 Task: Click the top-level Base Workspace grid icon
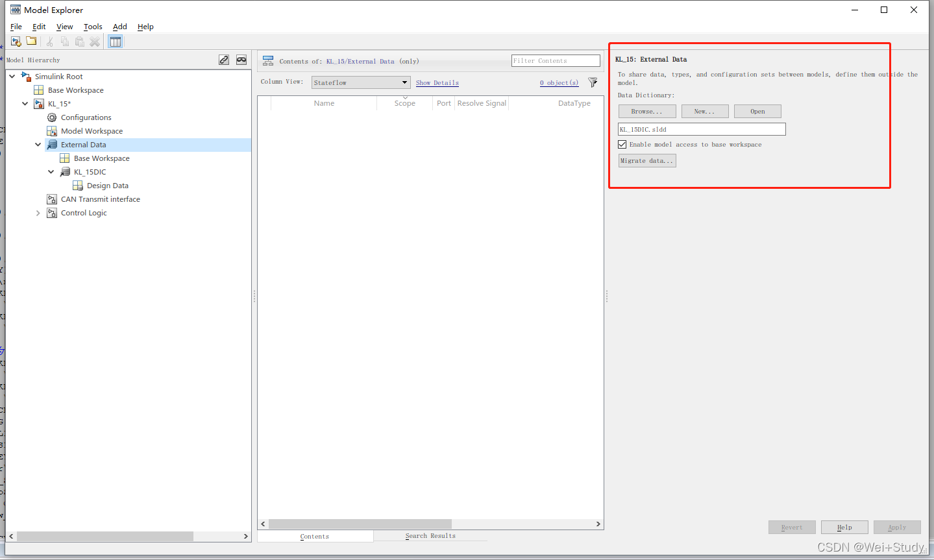coord(39,90)
